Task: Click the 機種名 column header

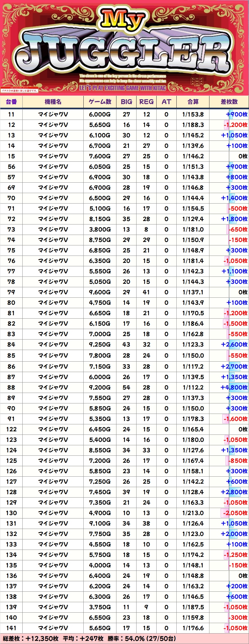Action: [53, 102]
